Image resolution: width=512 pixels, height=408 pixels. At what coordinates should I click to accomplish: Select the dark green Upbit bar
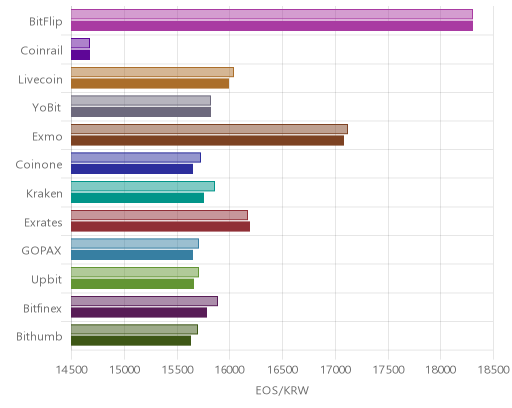(x=132, y=284)
